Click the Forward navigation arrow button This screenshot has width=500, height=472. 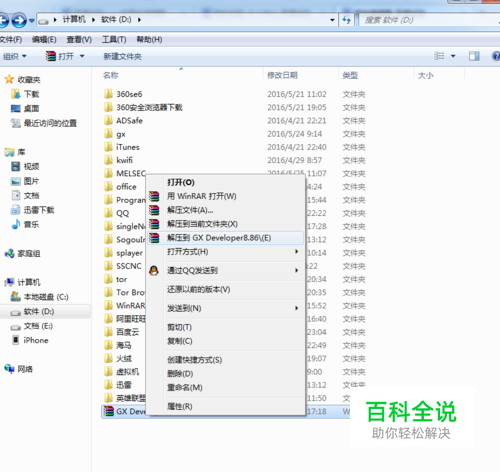pyautogui.click(x=19, y=20)
